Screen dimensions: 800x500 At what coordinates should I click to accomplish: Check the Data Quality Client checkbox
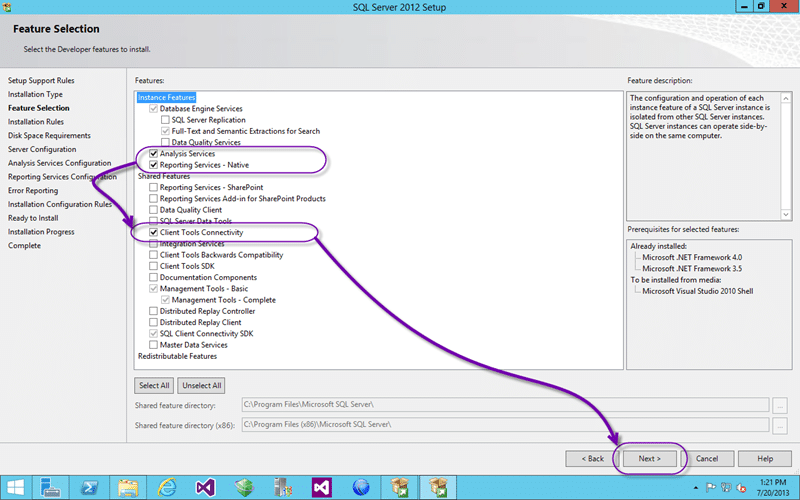(153, 210)
